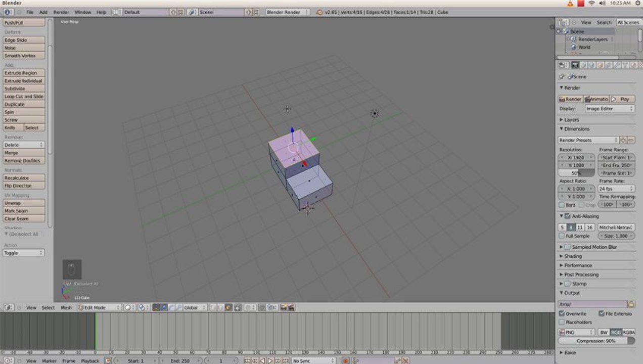Open the Blender Render engine dropdown
The height and width of the screenshot is (364, 643).
click(x=288, y=12)
